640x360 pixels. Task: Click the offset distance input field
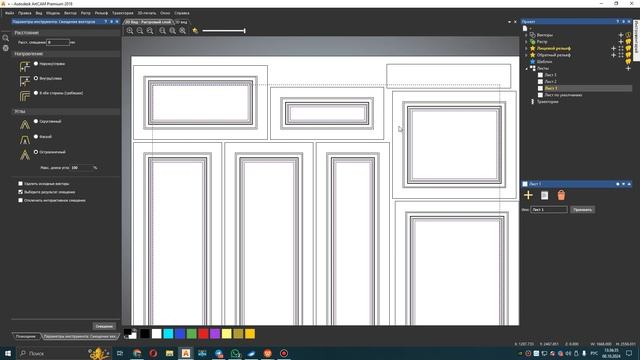tap(58, 42)
